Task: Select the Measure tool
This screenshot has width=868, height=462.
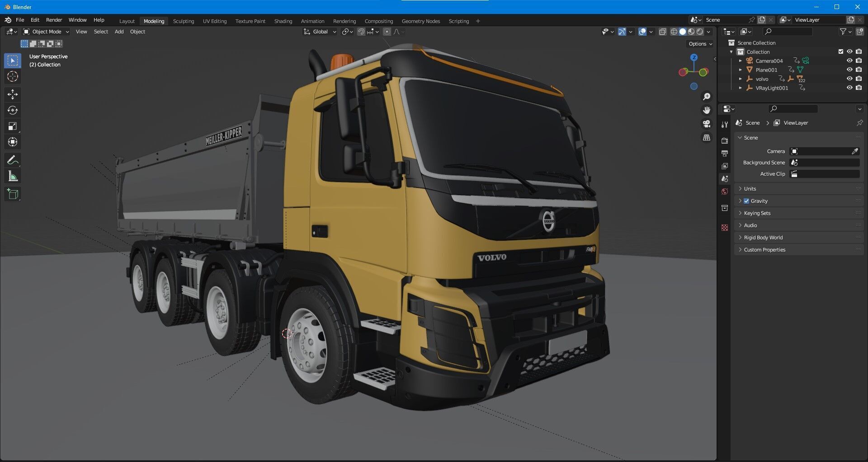Action: pyautogui.click(x=13, y=176)
